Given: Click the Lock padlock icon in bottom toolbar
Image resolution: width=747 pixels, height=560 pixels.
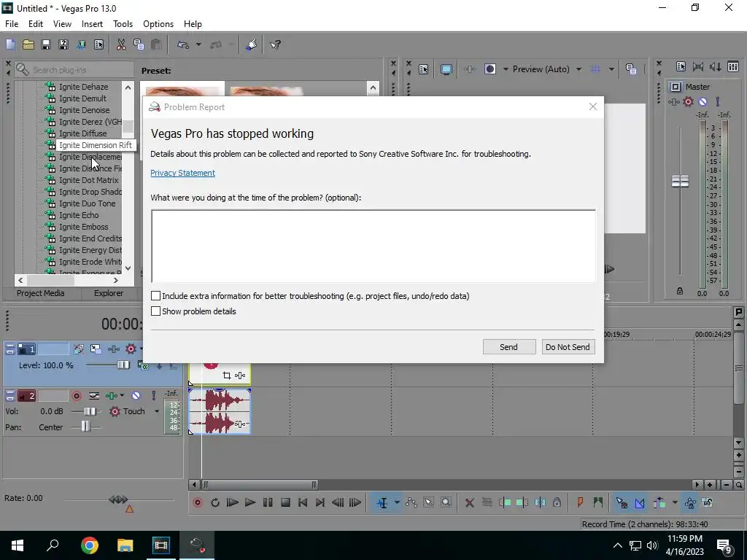Looking at the screenshot, I should (557, 502).
